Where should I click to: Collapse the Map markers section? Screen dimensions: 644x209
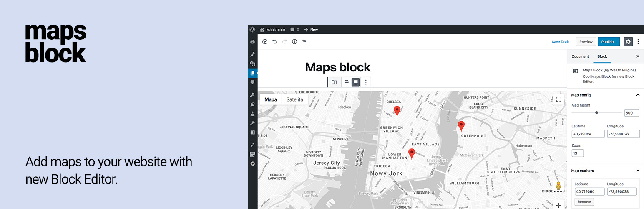point(605,171)
